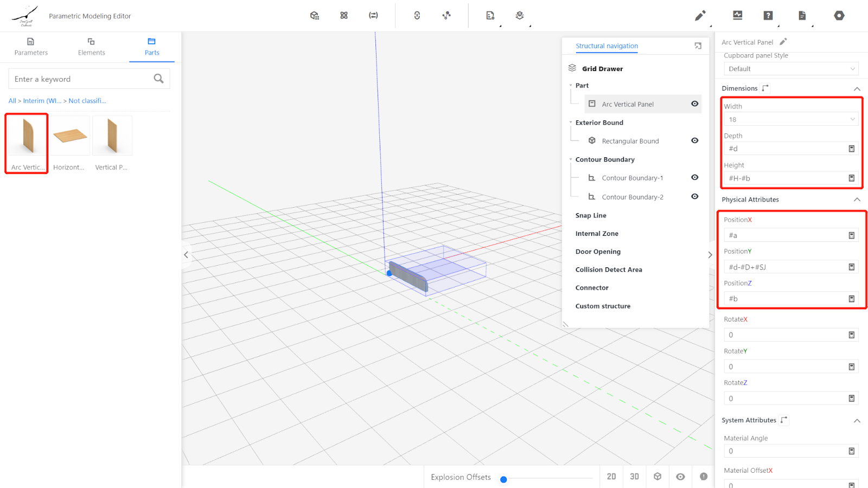Click the warning exclamation icon in bottom bar
Screen dimensions: 868x488
click(x=704, y=477)
